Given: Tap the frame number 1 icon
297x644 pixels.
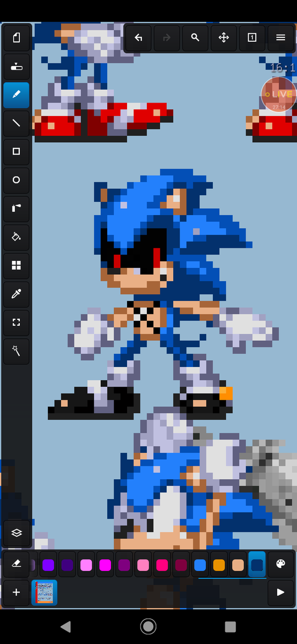Looking at the screenshot, I should 252,38.
